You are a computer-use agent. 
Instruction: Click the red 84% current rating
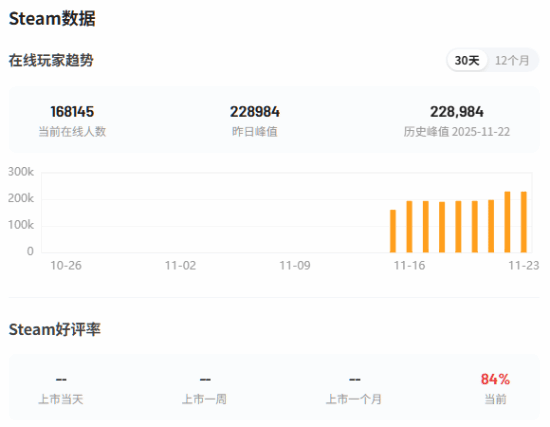click(x=495, y=379)
